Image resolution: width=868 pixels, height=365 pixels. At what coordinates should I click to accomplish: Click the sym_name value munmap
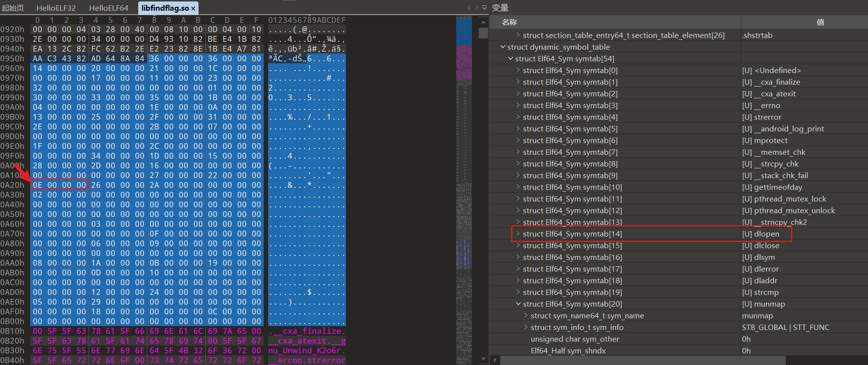tap(757, 315)
